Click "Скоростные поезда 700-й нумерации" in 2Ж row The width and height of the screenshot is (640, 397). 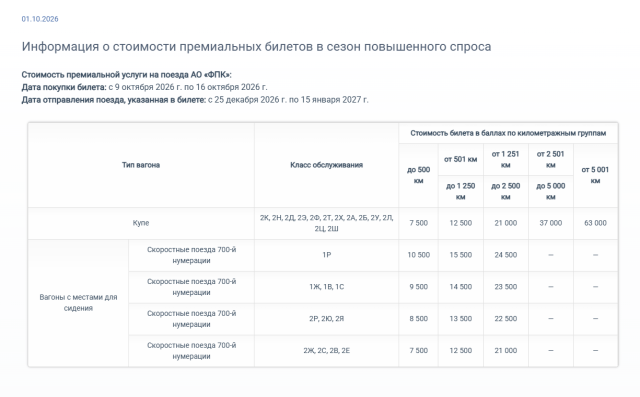[191, 350]
